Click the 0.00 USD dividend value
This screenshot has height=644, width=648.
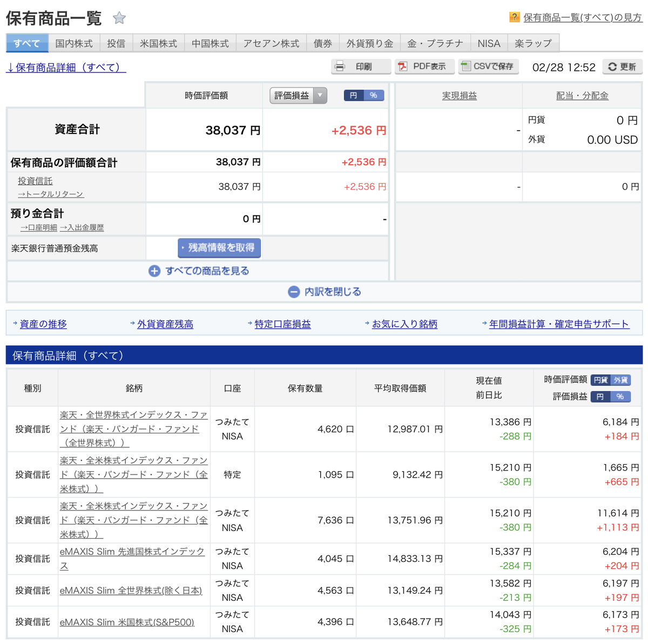612,140
